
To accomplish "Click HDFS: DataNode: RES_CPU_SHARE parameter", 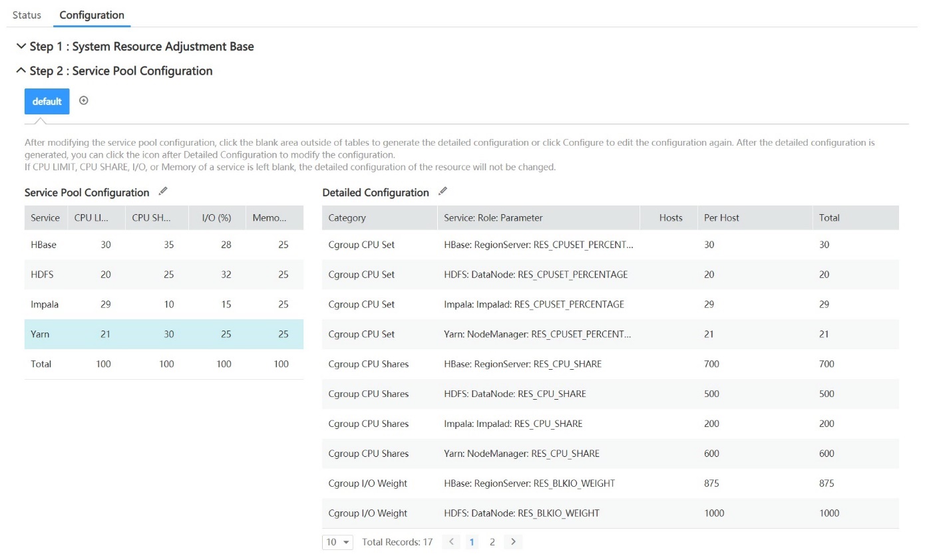I will pos(515,394).
